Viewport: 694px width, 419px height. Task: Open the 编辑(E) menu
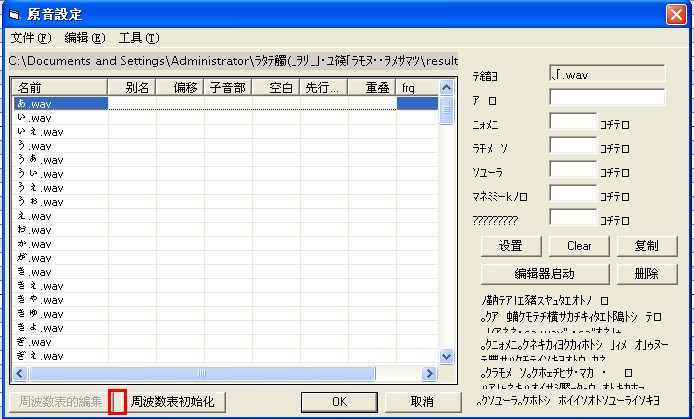click(x=85, y=38)
